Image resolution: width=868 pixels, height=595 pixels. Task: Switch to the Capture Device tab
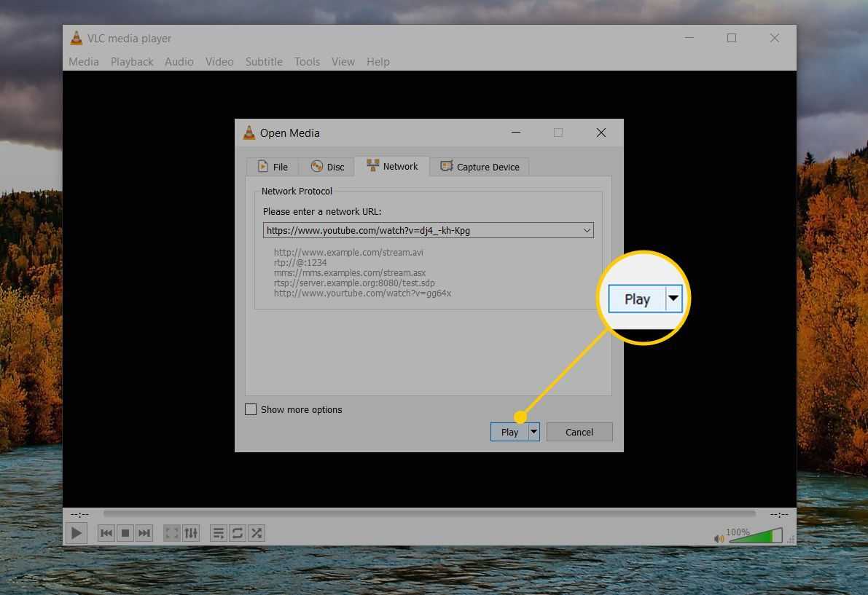tap(480, 167)
